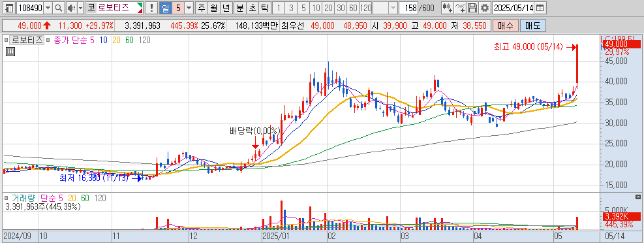
Task: Open the stock code 108490 dropdown arrow
Action: pyautogui.click(x=48, y=7)
